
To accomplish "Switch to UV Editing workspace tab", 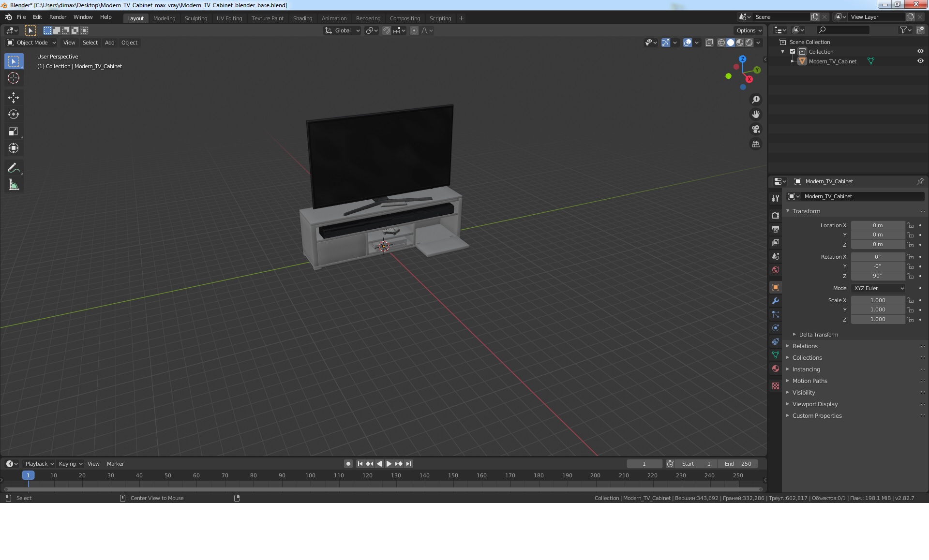I will 229,18.
